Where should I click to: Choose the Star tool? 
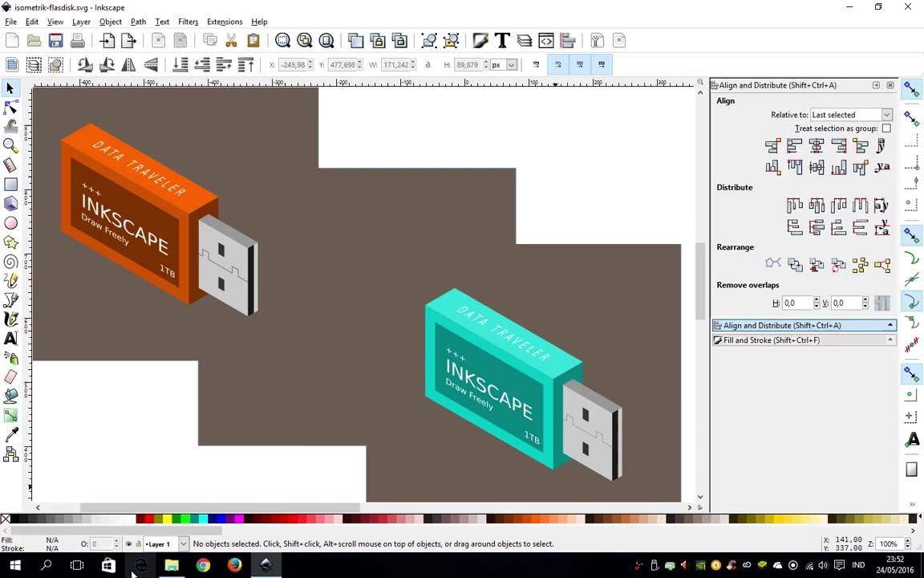[x=11, y=242]
